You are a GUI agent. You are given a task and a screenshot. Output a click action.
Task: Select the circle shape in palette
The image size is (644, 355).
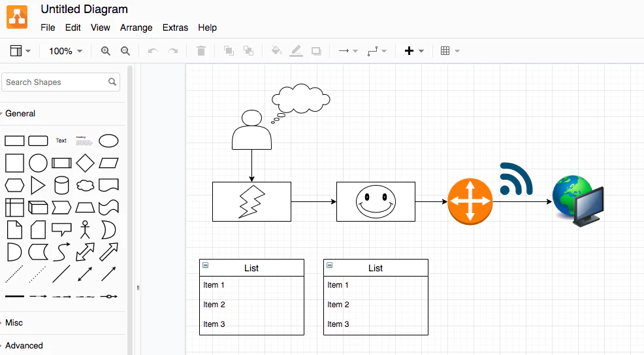click(x=38, y=163)
